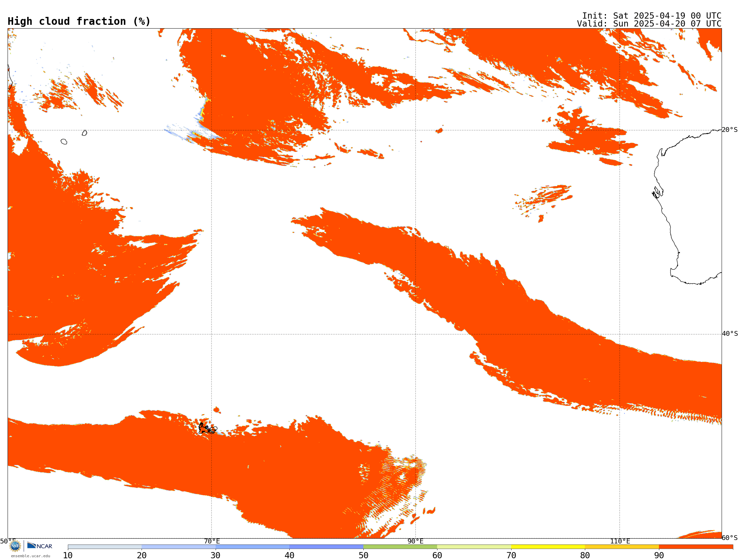Click colorbar tick label 90
This screenshot has width=744, height=560.
tap(659, 555)
